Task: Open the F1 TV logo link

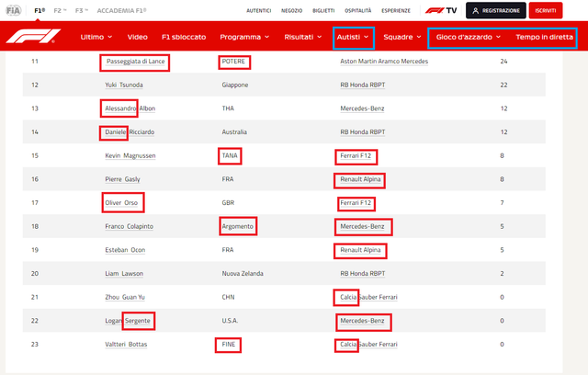Action: (441, 10)
